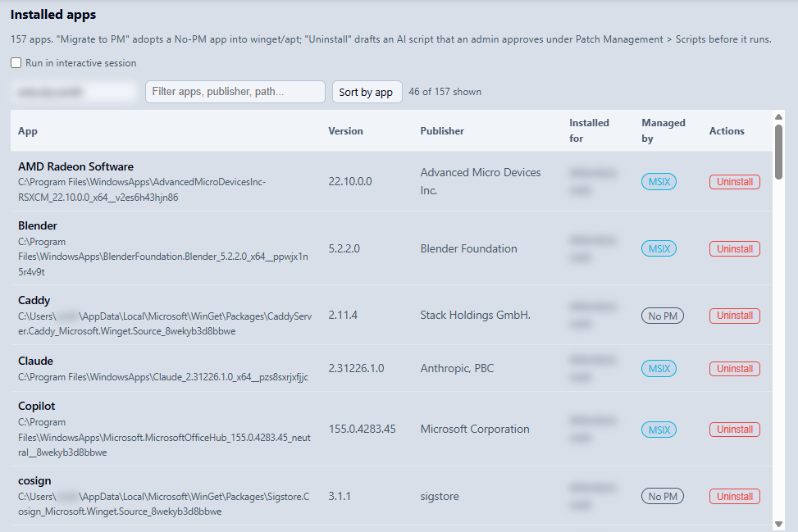Click the Version column header
This screenshot has width=798, height=532.
point(345,131)
